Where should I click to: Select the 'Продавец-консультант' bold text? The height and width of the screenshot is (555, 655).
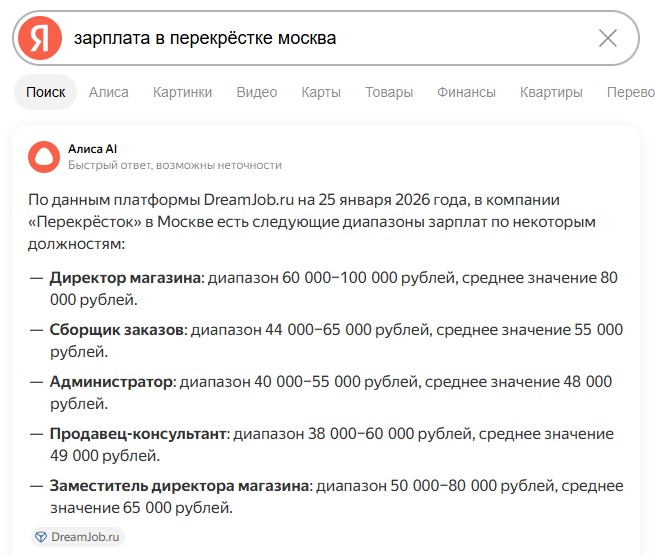click(x=138, y=434)
